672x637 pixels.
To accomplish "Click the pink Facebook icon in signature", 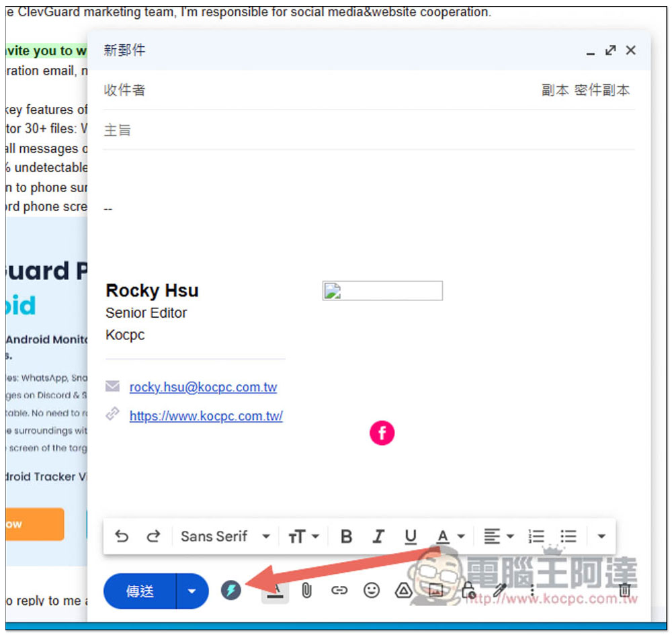I will coord(382,433).
